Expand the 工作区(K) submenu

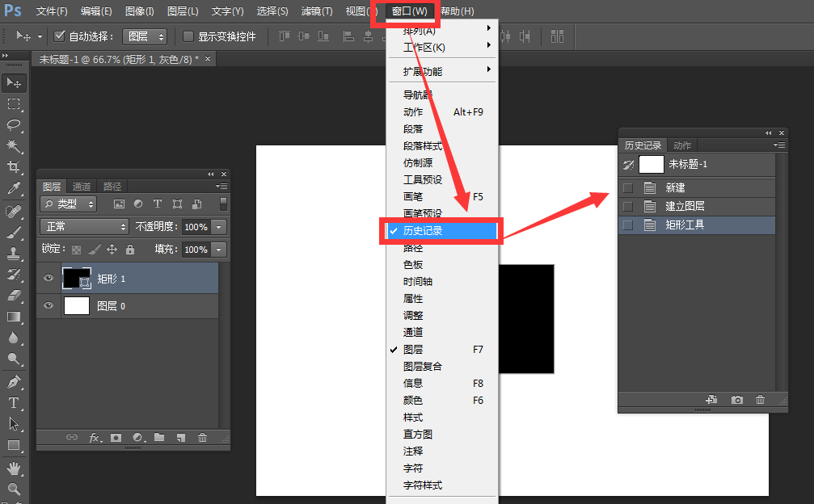pyautogui.click(x=442, y=47)
